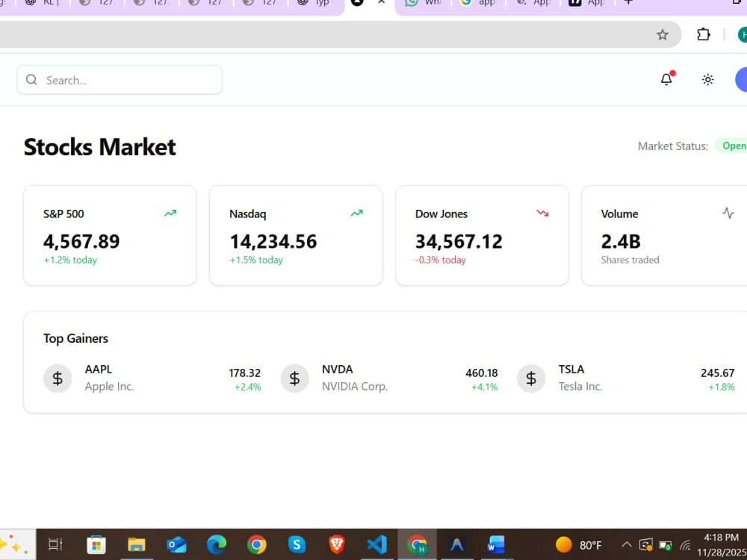Screen dimensions: 747x560
Task: Click the dollar icon beside AAPL
Action: click(58, 378)
